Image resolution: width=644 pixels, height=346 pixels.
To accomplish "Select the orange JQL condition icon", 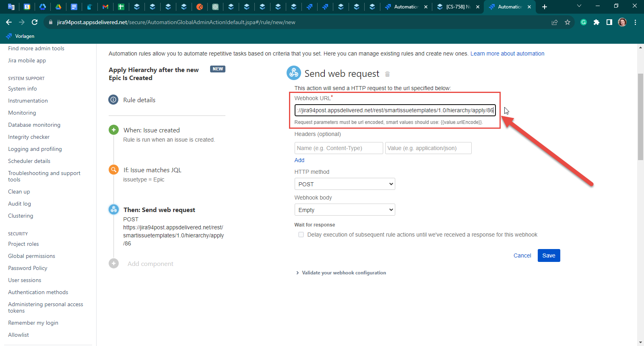I will [114, 170].
